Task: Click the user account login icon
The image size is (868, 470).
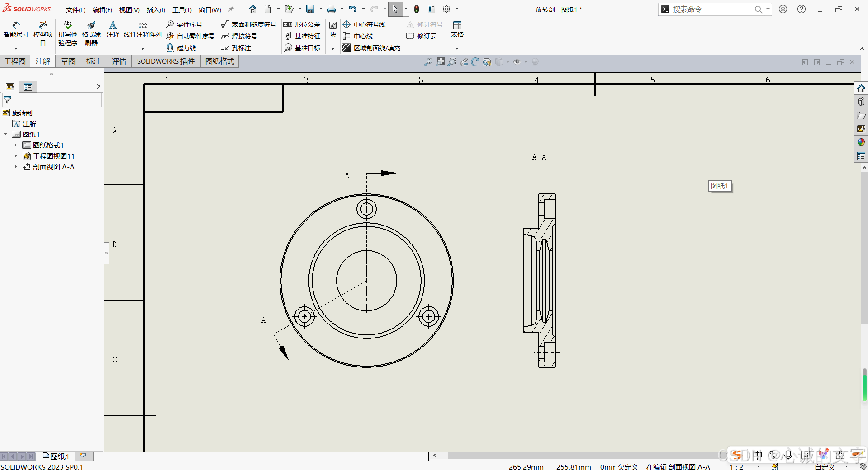Action: [783, 9]
